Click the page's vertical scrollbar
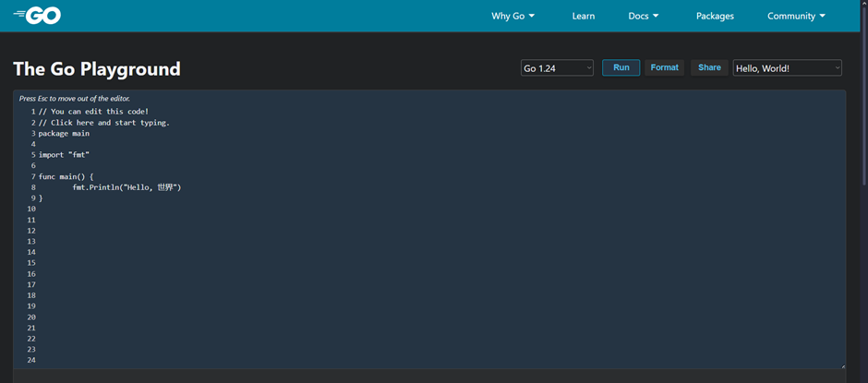The width and height of the screenshot is (868, 383). pyautogui.click(x=863, y=185)
